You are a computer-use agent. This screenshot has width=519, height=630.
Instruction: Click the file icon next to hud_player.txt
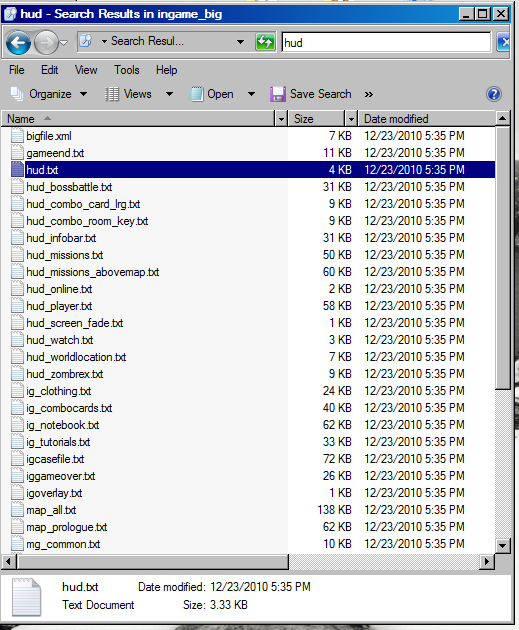pos(17,306)
